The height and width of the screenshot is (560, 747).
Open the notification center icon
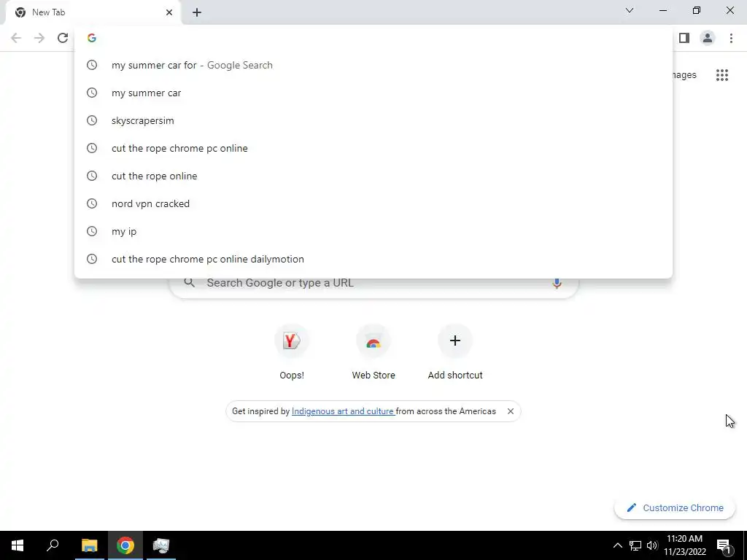pos(724,545)
